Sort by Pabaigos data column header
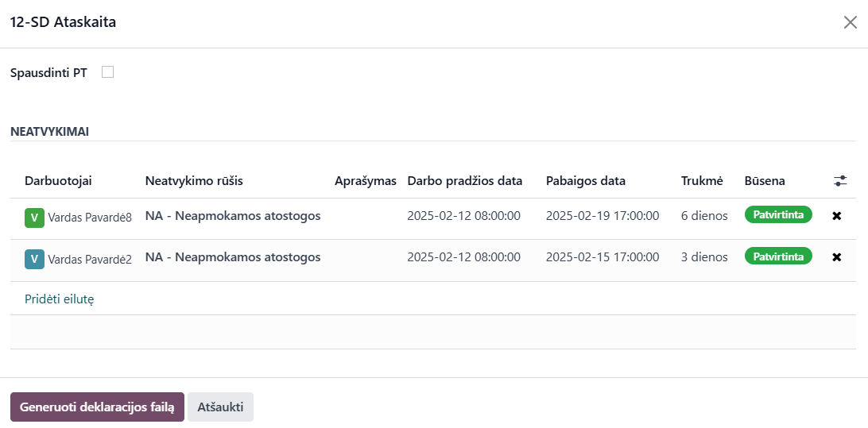 [586, 181]
